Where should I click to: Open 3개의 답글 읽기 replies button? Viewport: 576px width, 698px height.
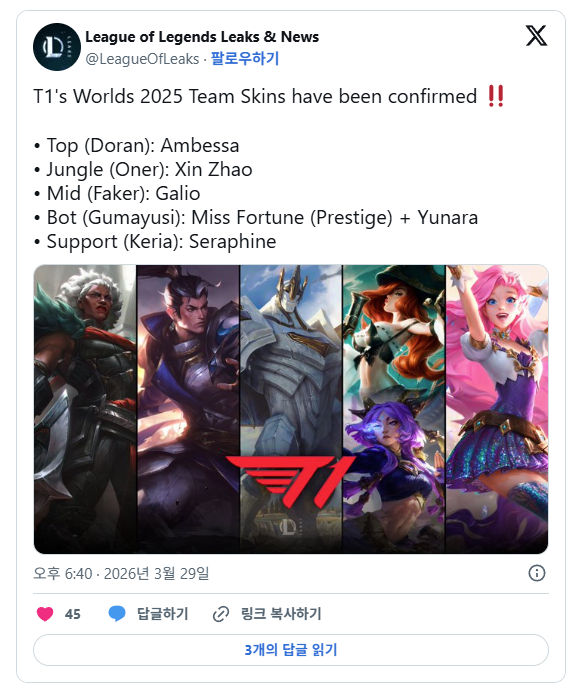(x=291, y=650)
